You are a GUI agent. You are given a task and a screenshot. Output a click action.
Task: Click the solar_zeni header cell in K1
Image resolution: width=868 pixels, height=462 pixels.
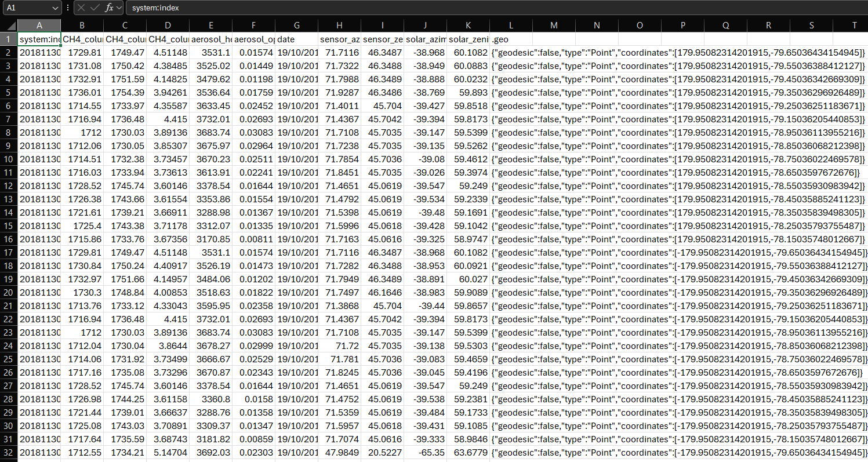(468, 39)
